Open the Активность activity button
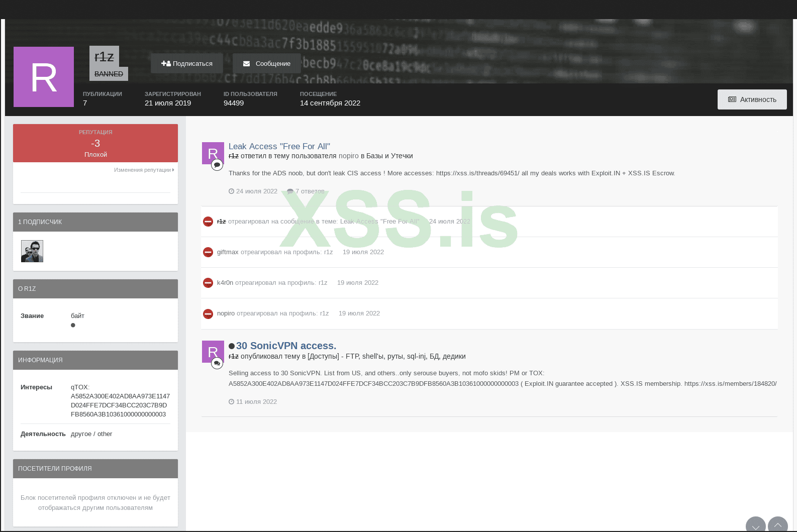Image resolution: width=797 pixels, height=532 pixels. [x=752, y=99]
